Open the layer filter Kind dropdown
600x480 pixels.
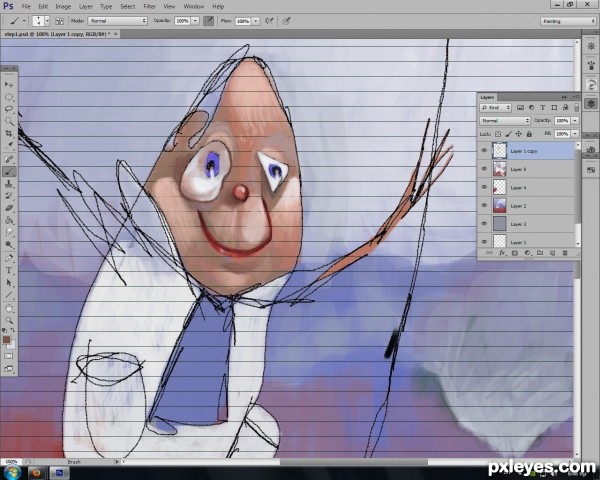click(496, 108)
